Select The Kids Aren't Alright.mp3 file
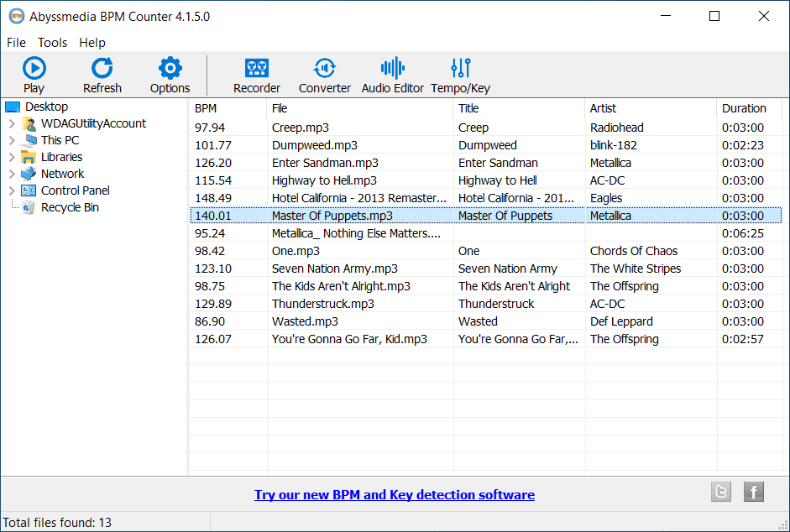 pos(486,286)
